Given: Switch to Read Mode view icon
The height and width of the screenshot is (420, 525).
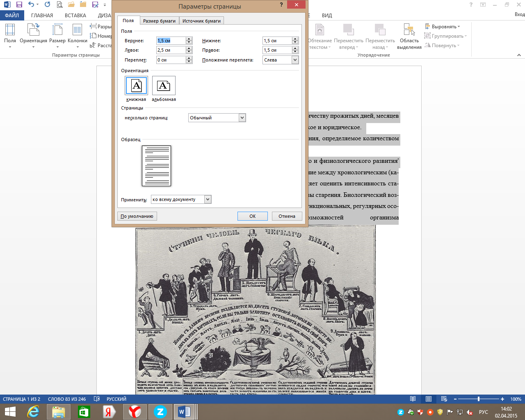Looking at the screenshot, I should (413, 399).
